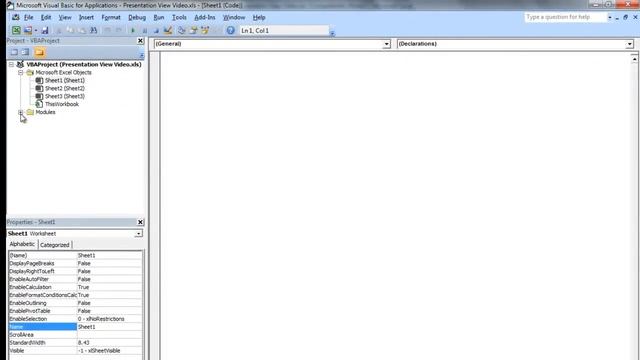The height and width of the screenshot is (360, 640).
Task: Open the Sheet1 Worksheet object dropdown
Action: (x=138, y=233)
